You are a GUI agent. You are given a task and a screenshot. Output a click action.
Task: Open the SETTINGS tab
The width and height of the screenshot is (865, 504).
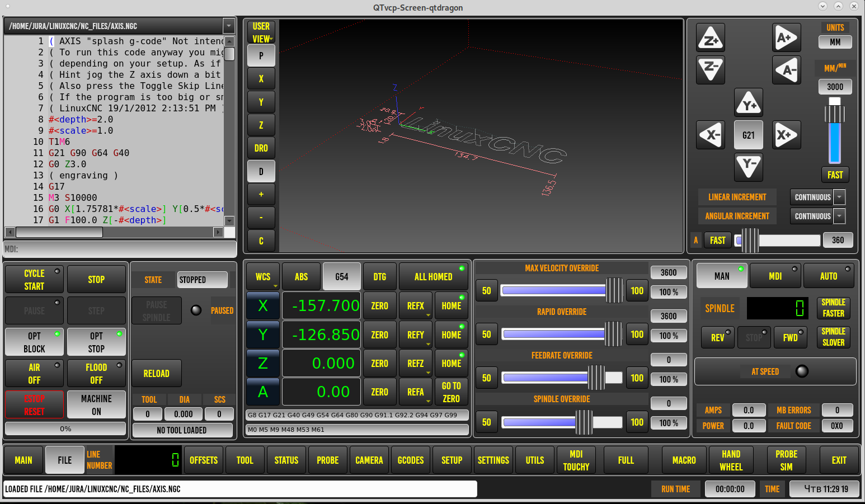[x=493, y=460]
